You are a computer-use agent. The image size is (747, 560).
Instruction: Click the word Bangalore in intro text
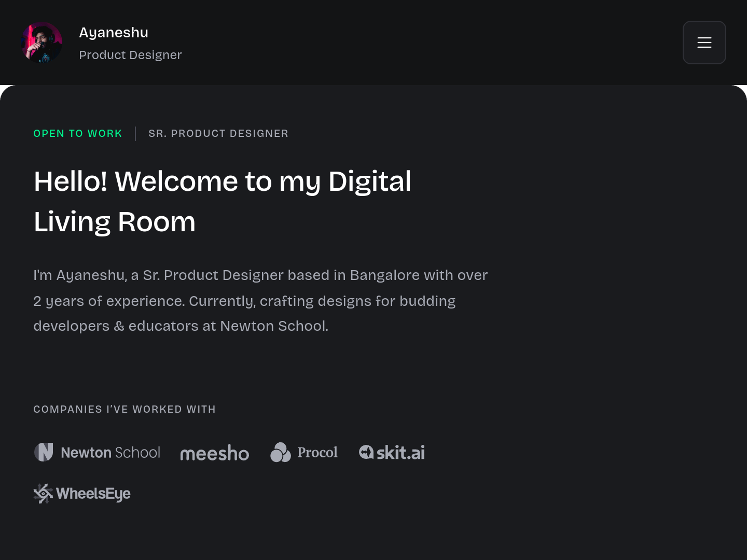384,275
